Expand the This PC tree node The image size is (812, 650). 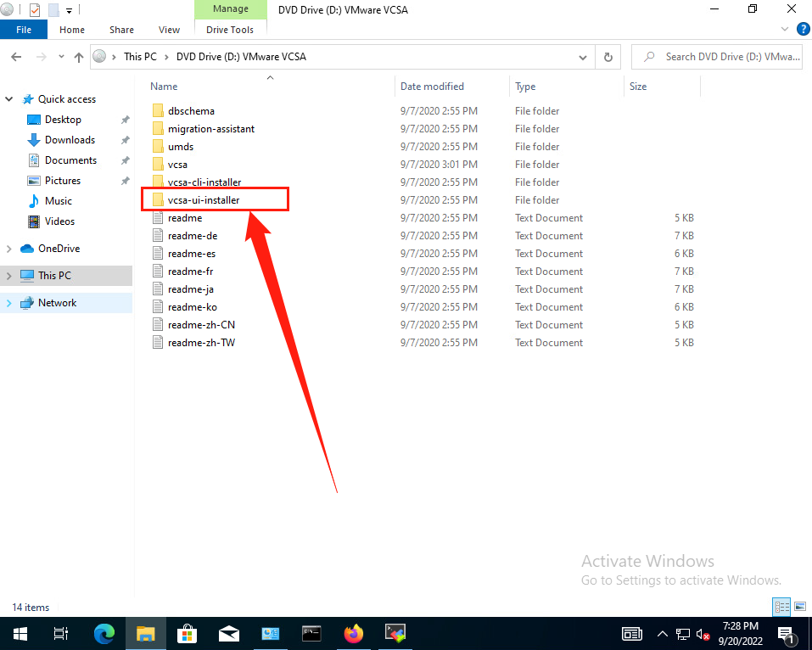click(9, 276)
